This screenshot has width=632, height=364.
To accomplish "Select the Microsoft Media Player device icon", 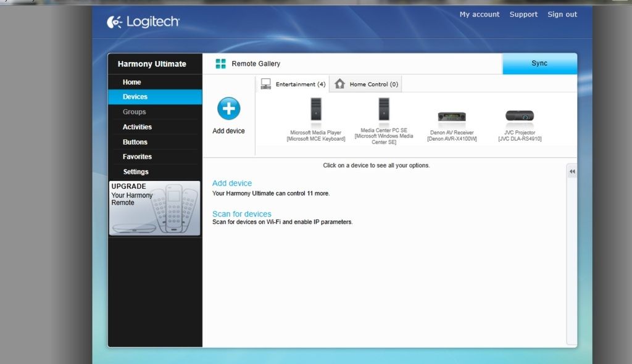I will coord(316,109).
